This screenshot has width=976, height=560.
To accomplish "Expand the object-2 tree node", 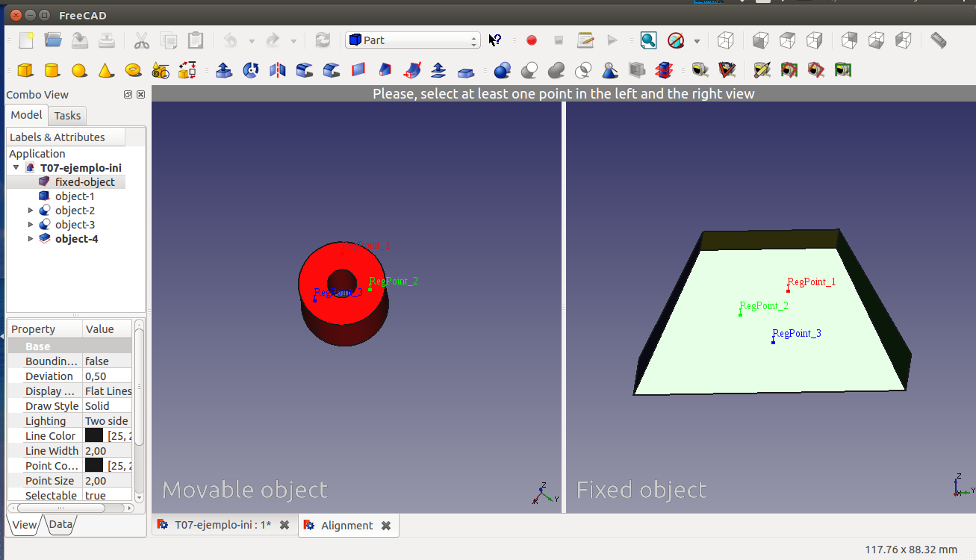I will [31, 211].
